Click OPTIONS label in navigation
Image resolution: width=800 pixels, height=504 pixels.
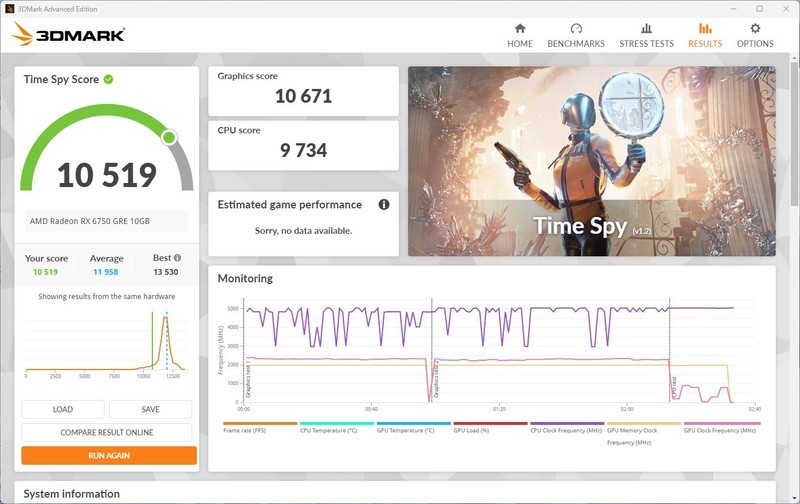coord(755,44)
